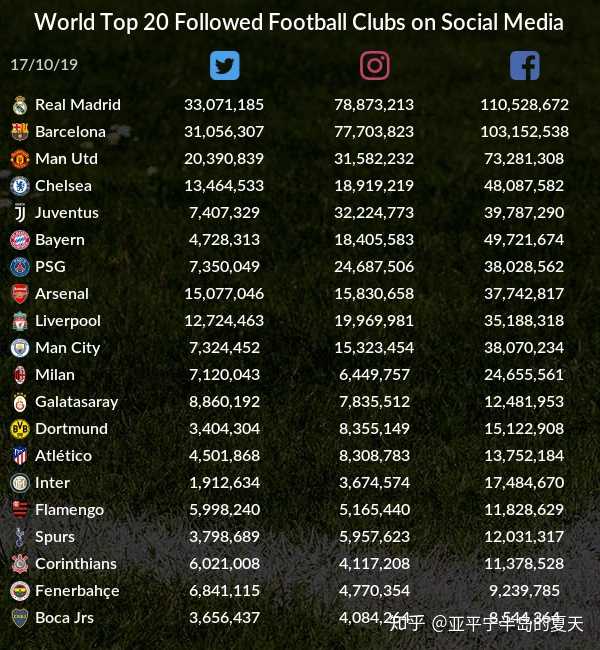
Task: Select the Dortmund team name
Action: pos(70,429)
